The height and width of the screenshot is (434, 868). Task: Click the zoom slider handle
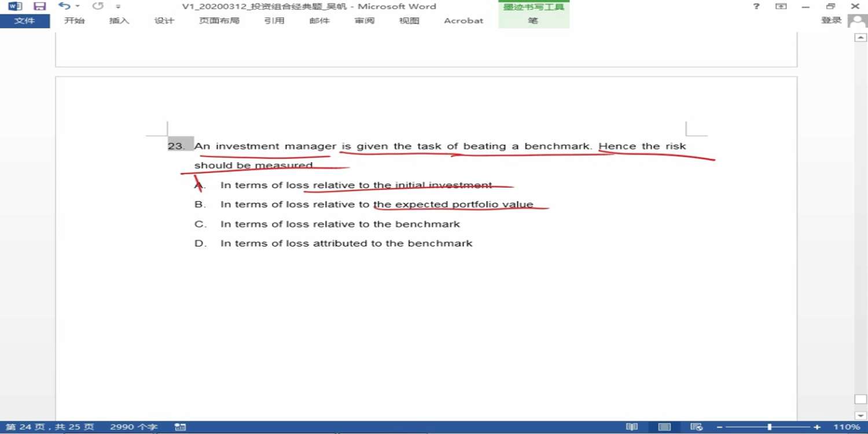click(x=769, y=427)
